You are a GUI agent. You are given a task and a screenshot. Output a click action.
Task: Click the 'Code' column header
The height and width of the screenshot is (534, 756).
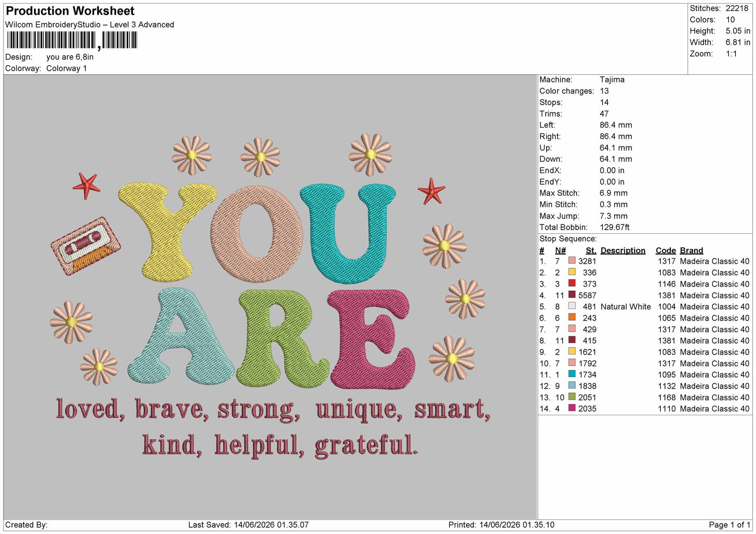665,251
